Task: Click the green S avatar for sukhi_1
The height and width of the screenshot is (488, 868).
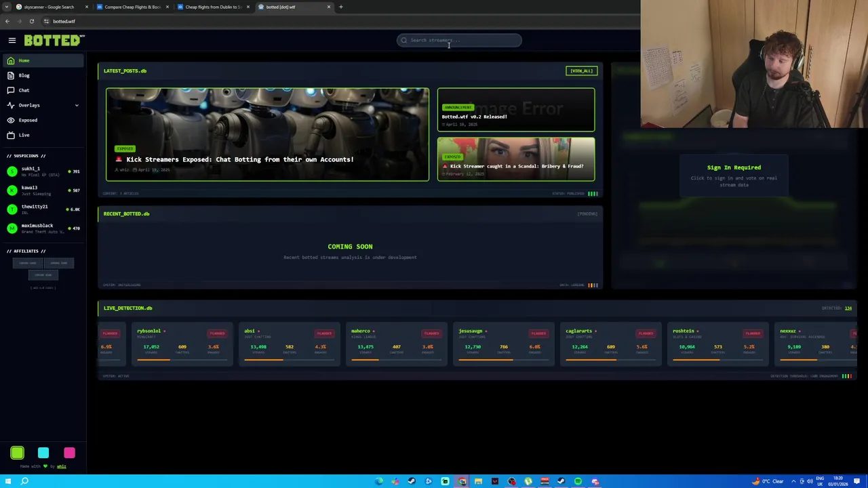Action: click(12, 171)
